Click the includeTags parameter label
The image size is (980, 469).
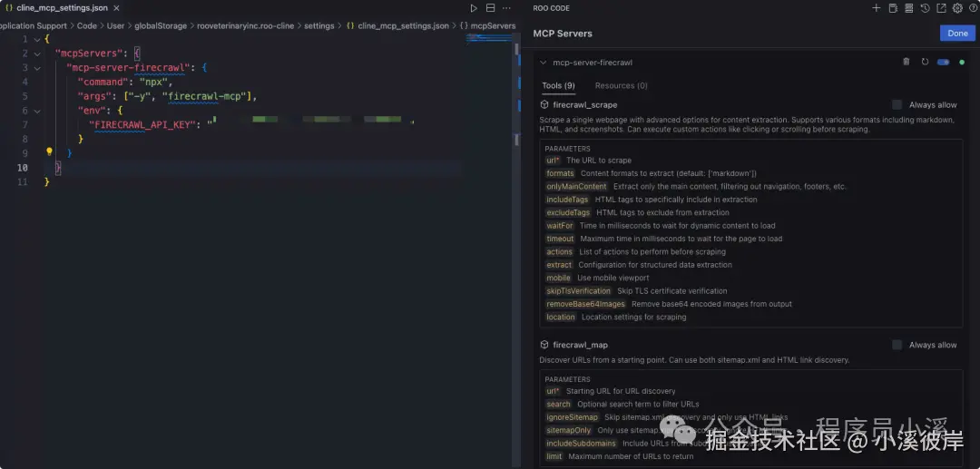click(x=567, y=200)
